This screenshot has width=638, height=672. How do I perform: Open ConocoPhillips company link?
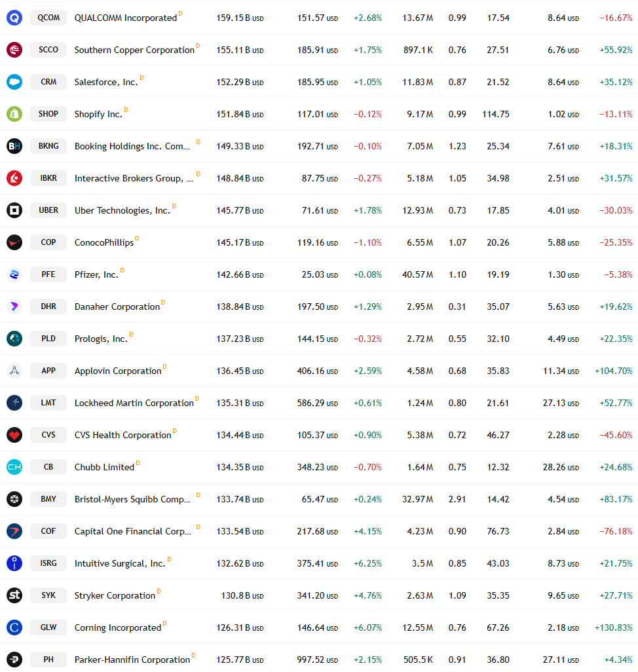(104, 242)
